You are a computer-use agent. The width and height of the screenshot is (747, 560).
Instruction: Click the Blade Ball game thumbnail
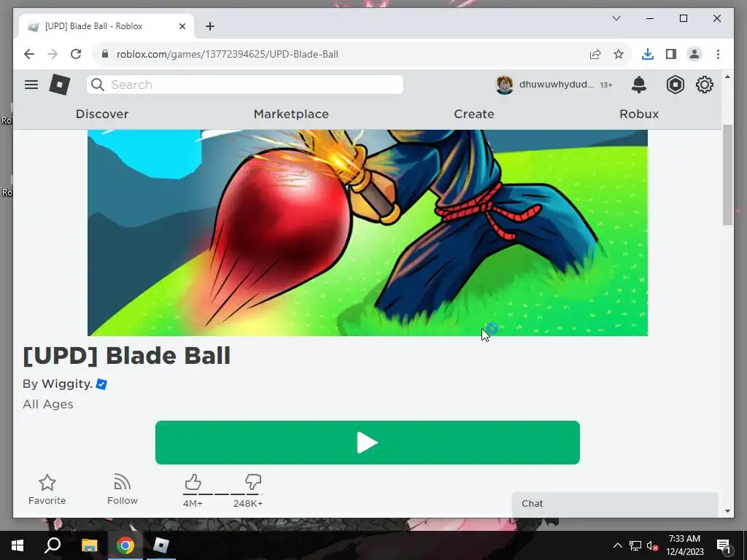[368, 233]
